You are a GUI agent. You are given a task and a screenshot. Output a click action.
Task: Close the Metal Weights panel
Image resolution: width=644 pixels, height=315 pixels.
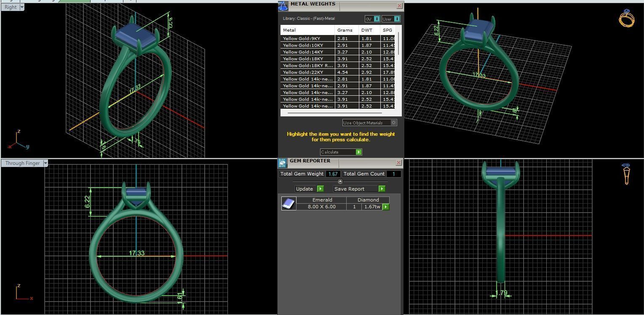coord(399,6)
